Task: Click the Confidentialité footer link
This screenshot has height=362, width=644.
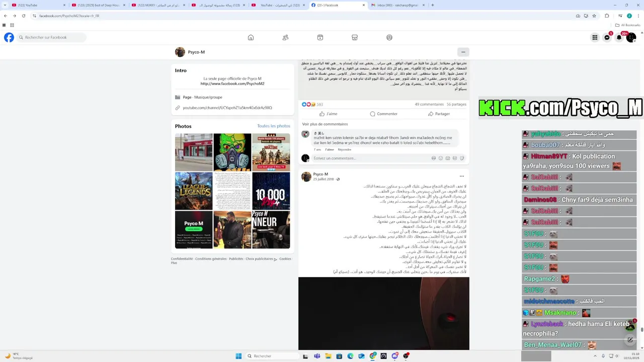Action: click(182, 259)
